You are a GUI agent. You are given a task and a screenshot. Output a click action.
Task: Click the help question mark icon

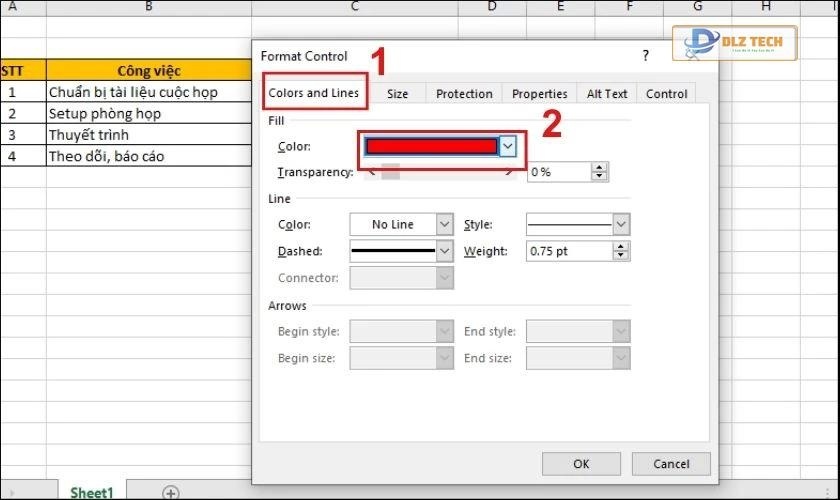tap(645, 56)
